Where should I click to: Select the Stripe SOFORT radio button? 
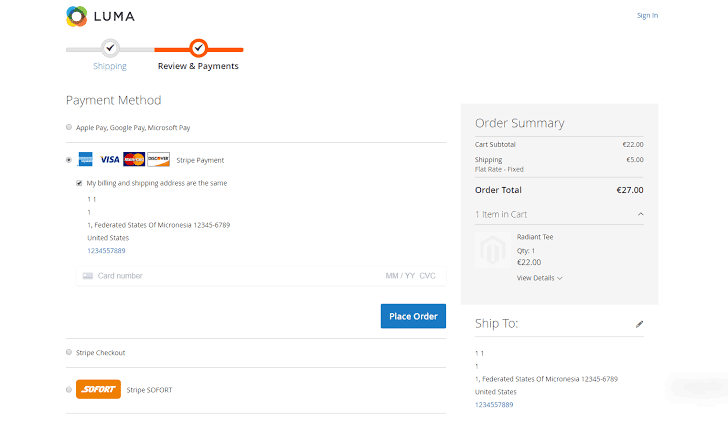(x=69, y=389)
